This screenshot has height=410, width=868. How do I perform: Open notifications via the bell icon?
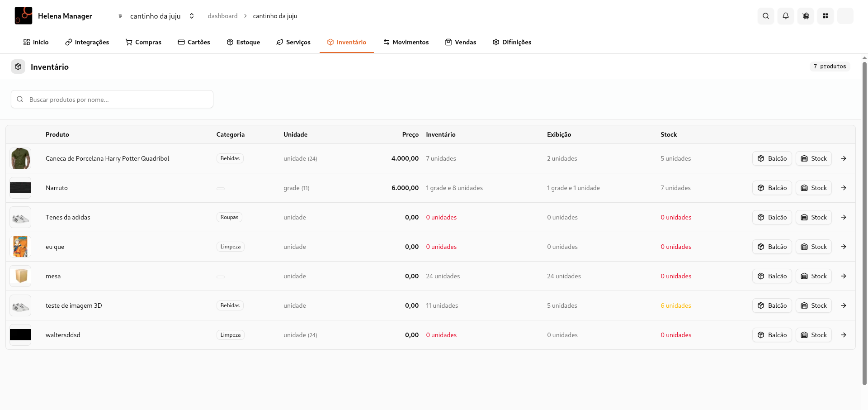pyautogui.click(x=785, y=16)
